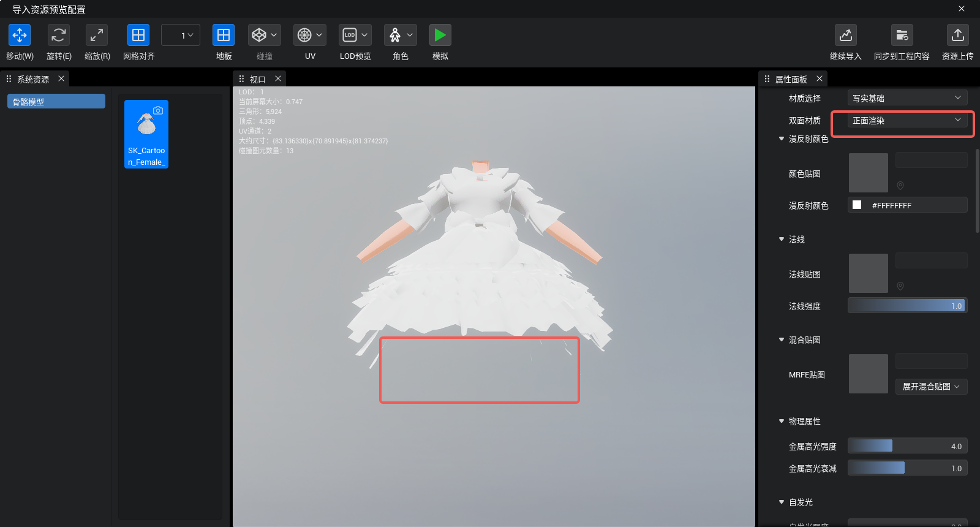Click Sync to Project Content (同步到工程内容) icon
Viewport: 980px width, 527px height.
(x=902, y=36)
